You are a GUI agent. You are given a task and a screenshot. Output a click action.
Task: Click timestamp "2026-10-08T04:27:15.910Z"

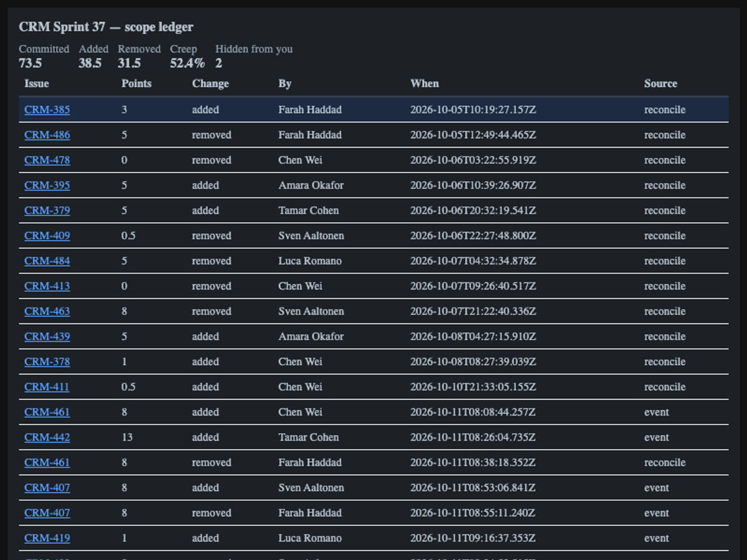[x=473, y=337]
